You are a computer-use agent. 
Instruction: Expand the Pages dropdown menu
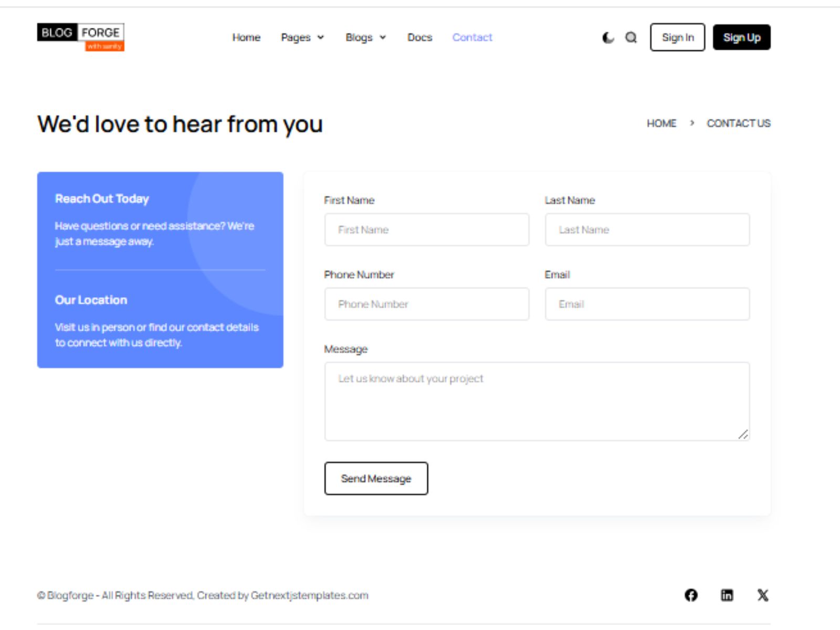(302, 37)
